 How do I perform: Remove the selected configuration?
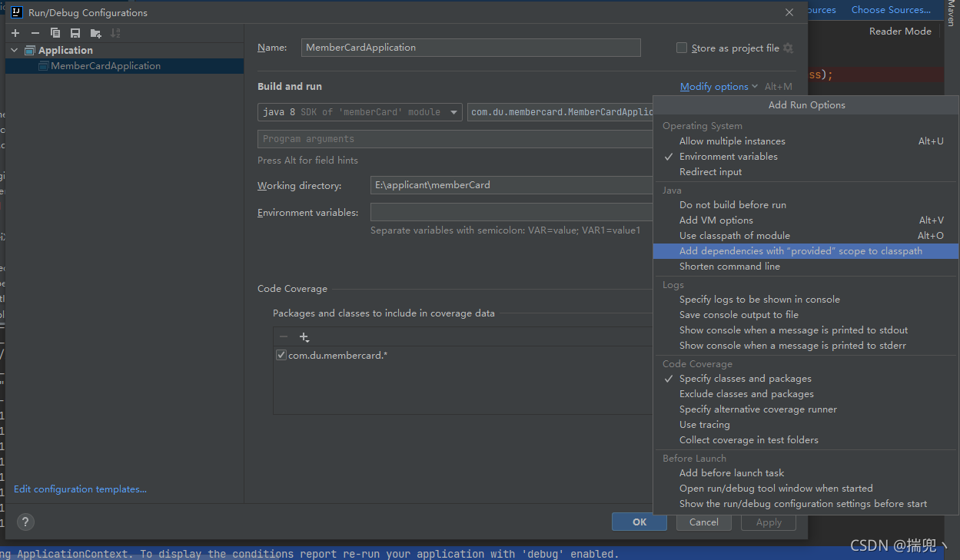tap(35, 32)
